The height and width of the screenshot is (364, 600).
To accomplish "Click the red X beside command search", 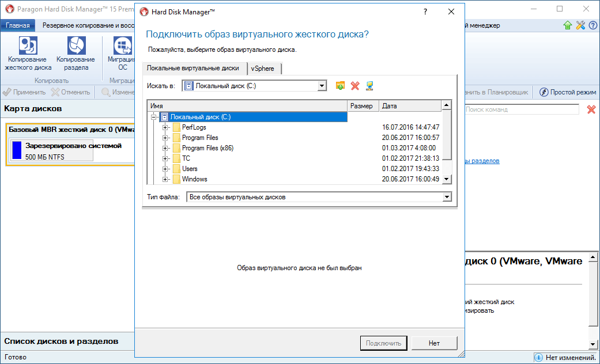I will (x=591, y=109).
